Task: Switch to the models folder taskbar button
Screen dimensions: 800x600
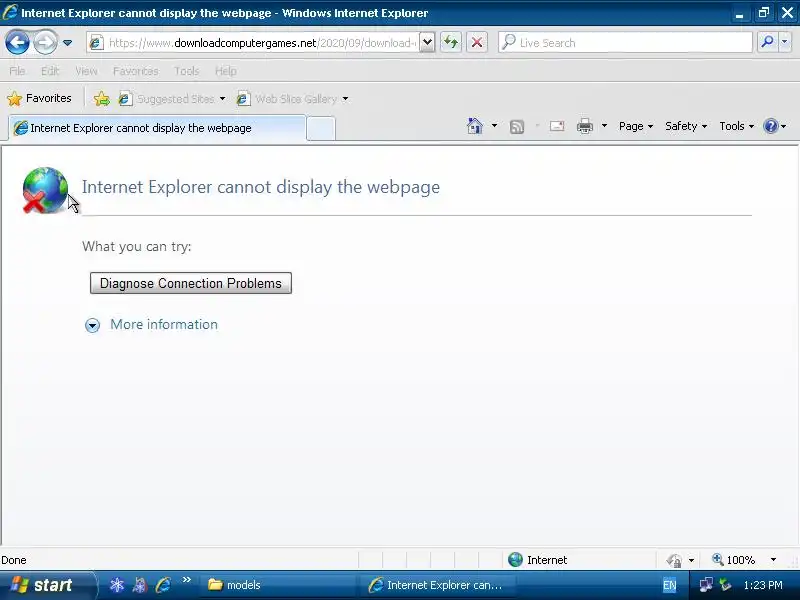Action: coord(278,585)
